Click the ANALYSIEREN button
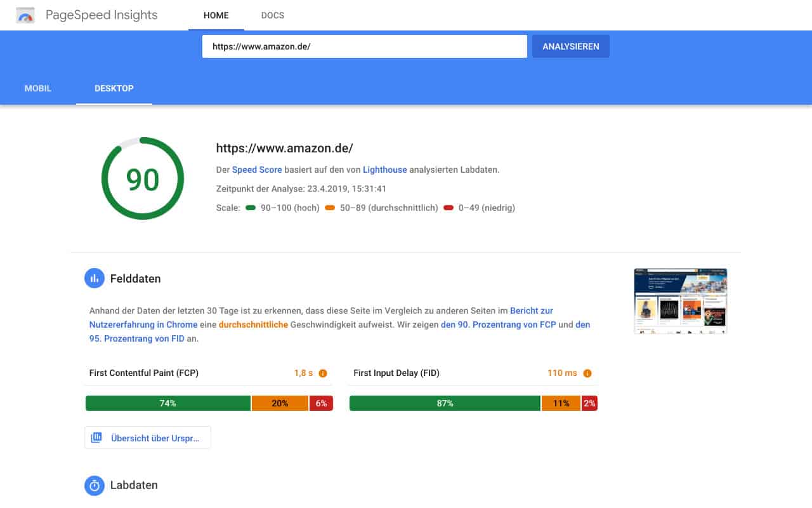Screen dimensions: 812x508 tap(571, 46)
